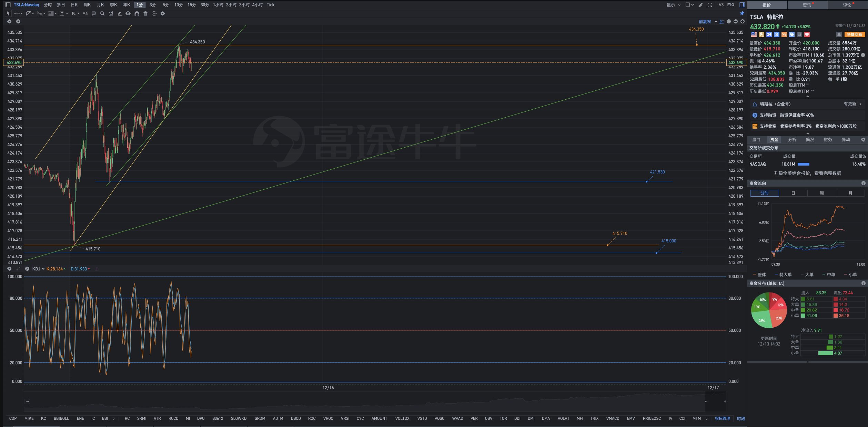The image size is (868, 427).
Task: Toggle drawings visibility eye icon
Action: coord(128,13)
